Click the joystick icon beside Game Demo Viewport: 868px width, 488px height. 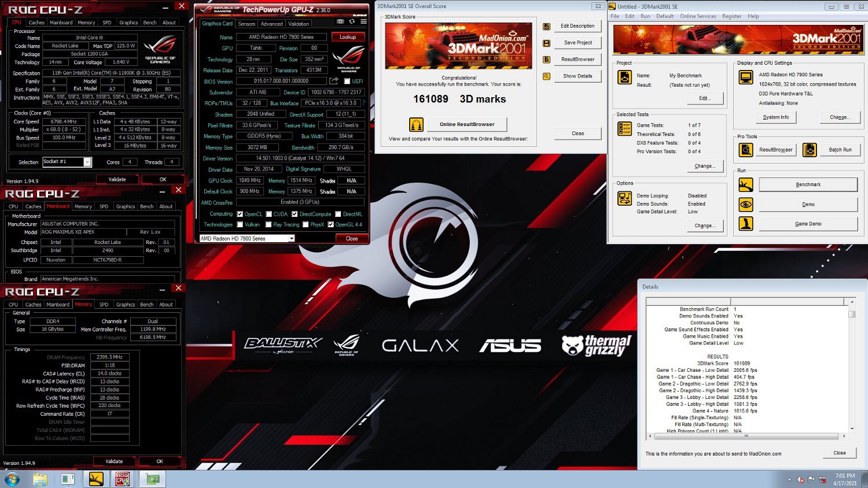(x=746, y=224)
